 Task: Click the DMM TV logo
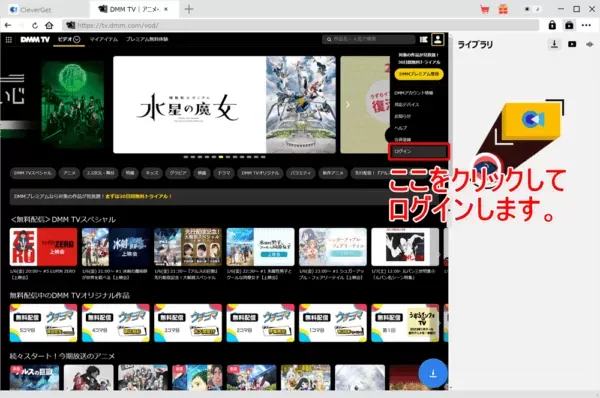point(35,39)
